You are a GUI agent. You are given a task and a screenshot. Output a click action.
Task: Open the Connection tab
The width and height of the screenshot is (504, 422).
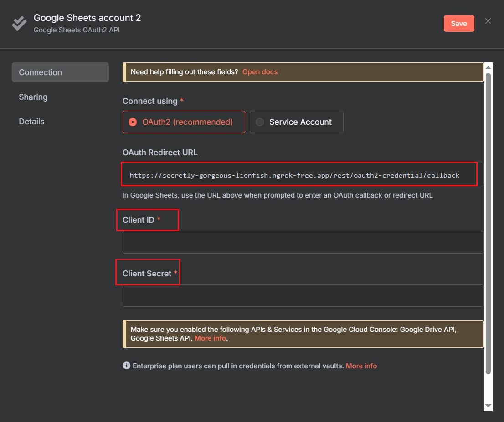click(x=60, y=72)
